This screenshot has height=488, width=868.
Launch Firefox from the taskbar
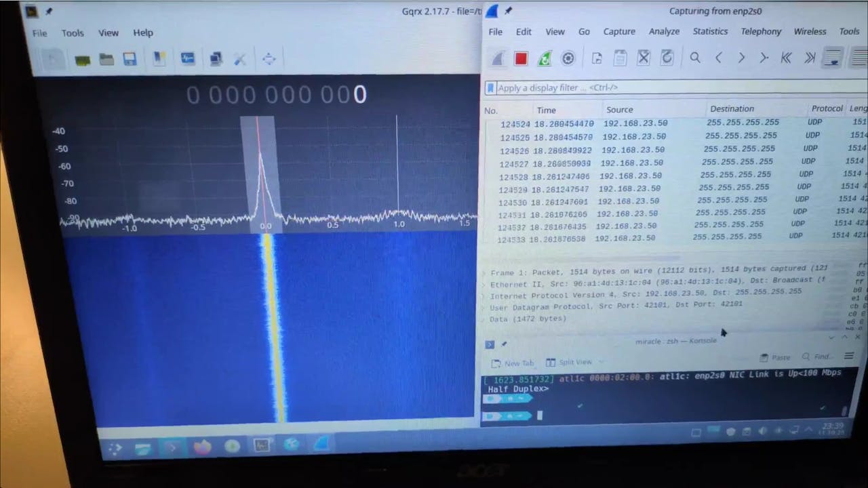tap(202, 447)
